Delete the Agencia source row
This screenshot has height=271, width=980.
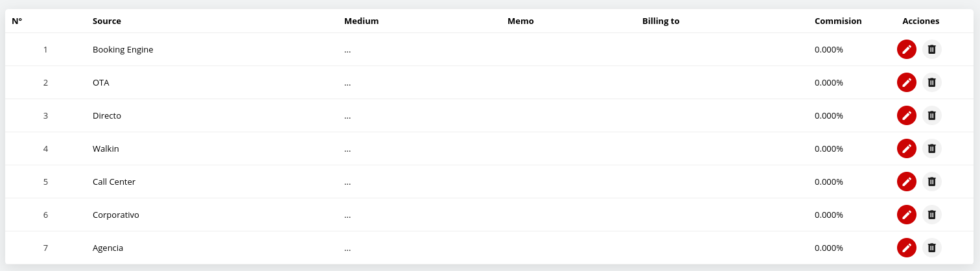click(x=931, y=248)
